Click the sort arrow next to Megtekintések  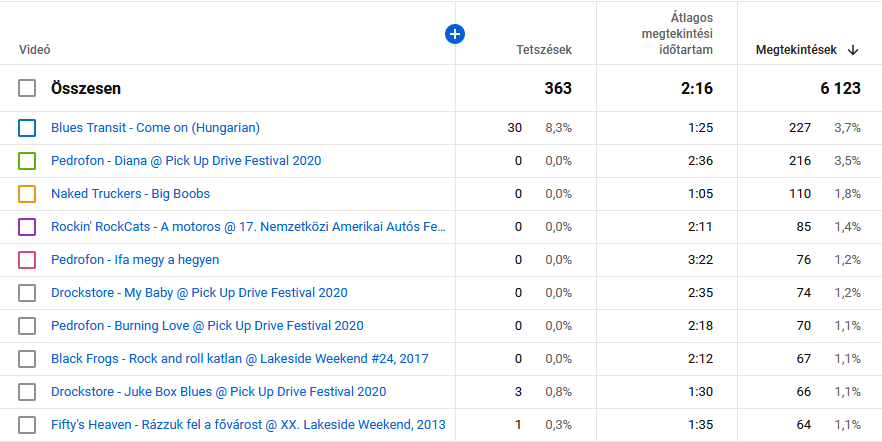[x=853, y=50]
